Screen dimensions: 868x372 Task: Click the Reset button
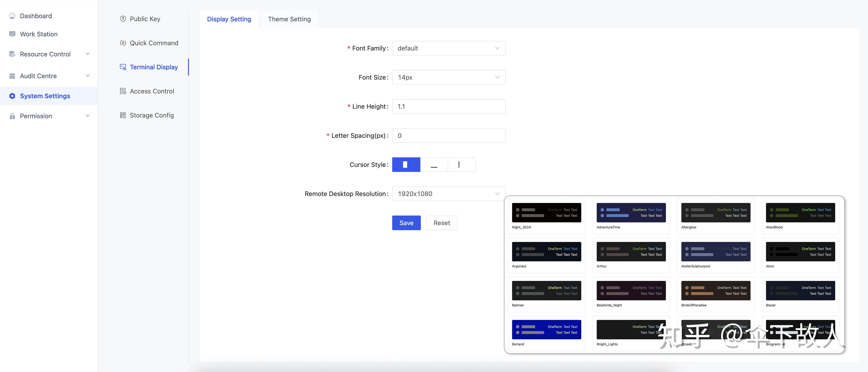(x=441, y=223)
